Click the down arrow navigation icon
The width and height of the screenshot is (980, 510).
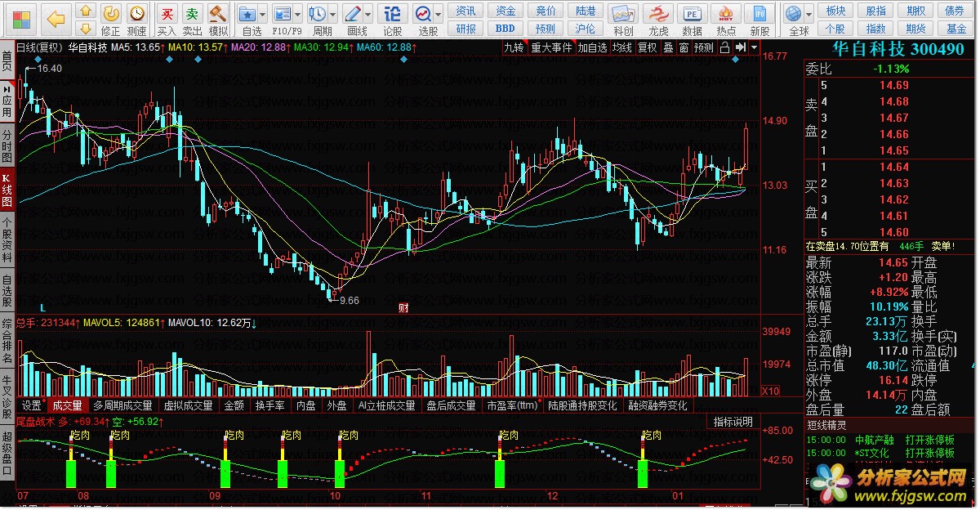[x=85, y=27]
